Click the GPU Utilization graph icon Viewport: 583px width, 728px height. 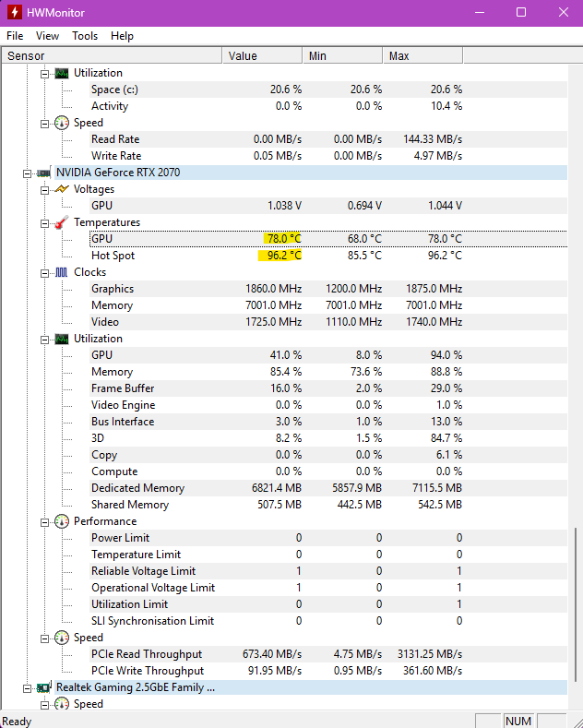click(62, 339)
